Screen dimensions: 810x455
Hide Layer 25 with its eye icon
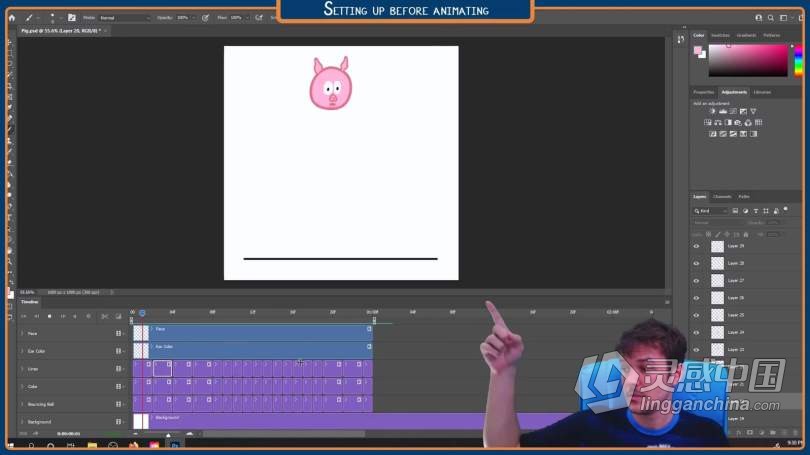(696, 316)
